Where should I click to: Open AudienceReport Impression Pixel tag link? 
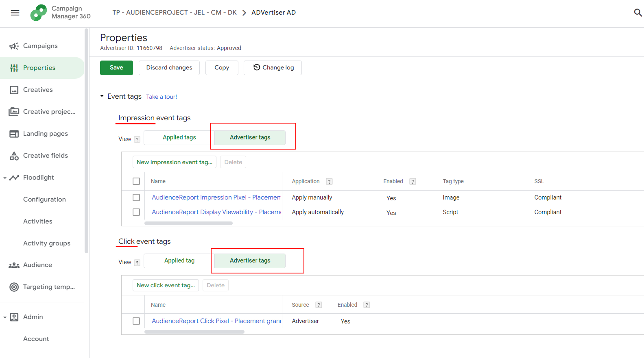pos(216,197)
